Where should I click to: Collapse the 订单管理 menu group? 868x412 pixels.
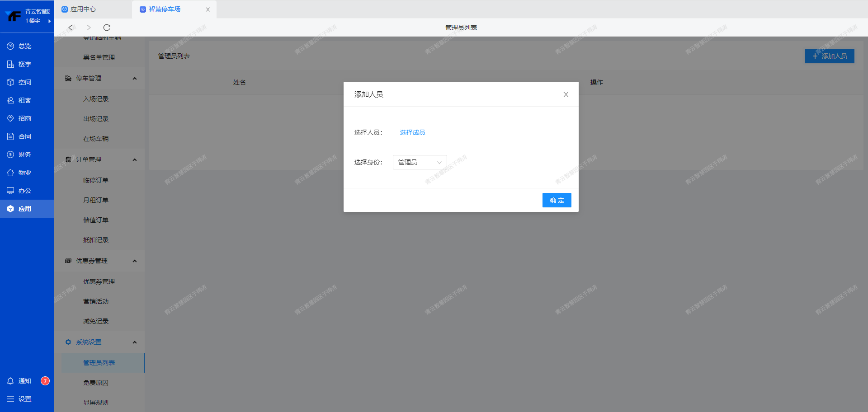click(134, 160)
